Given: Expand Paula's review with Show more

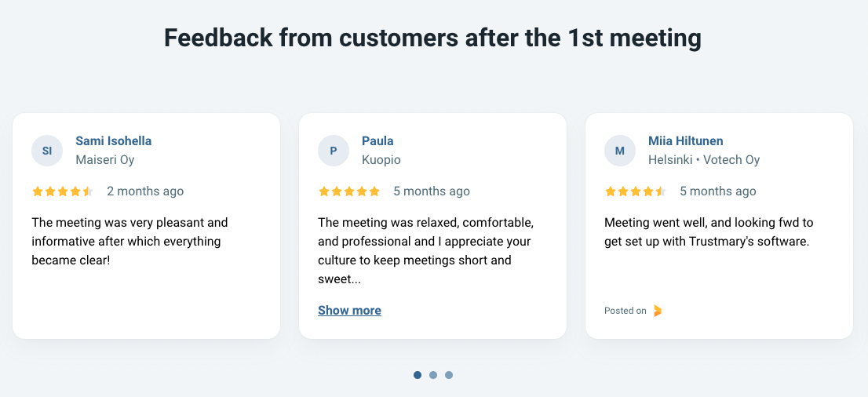Looking at the screenshot, I should (349, 311).
